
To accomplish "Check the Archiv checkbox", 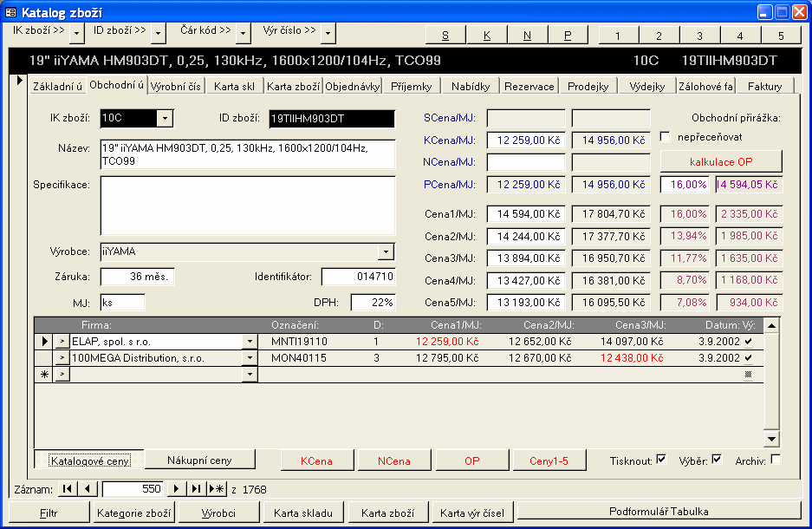I will [776, 460].
